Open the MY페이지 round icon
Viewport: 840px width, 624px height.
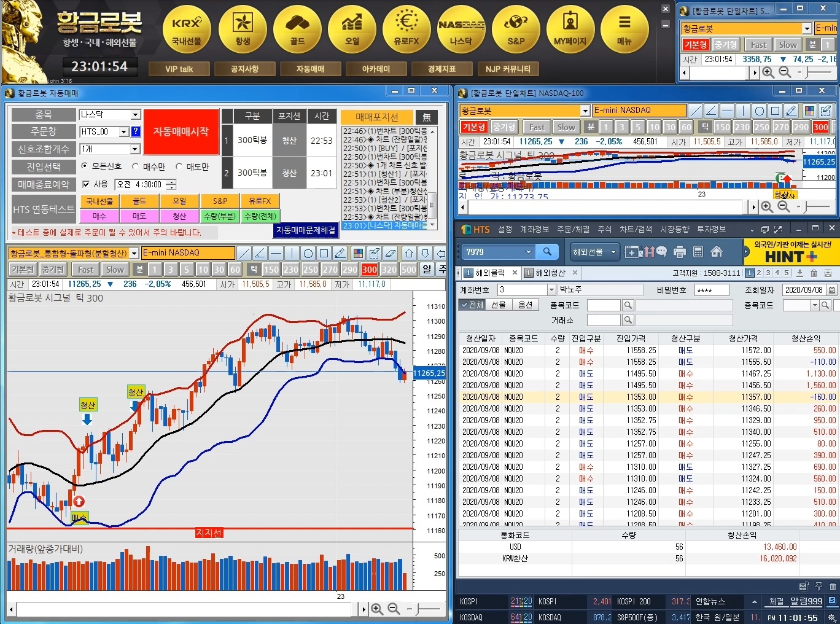[x=570, y=29]
